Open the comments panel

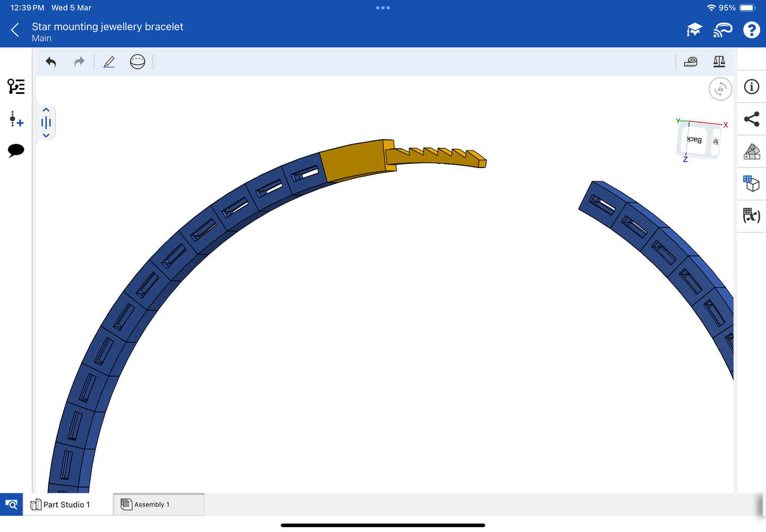(x=16, y=150)
